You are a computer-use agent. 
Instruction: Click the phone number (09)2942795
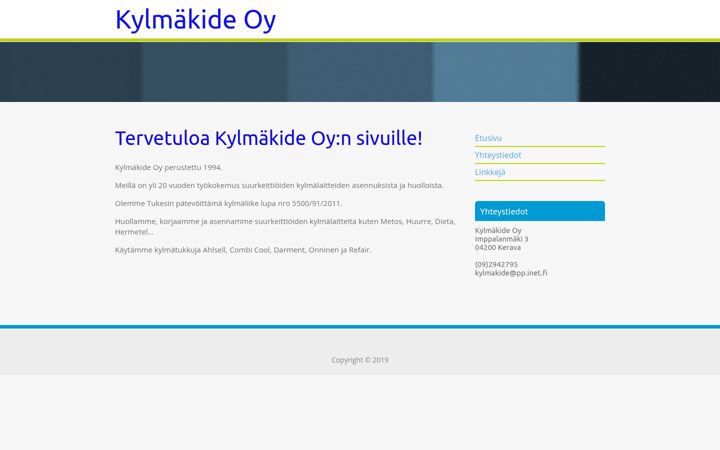pyautogui.click(x=496, y=264)
